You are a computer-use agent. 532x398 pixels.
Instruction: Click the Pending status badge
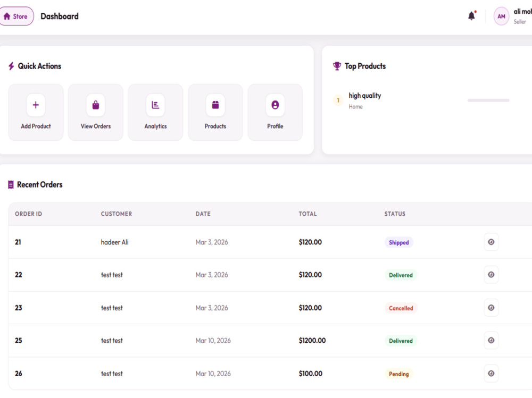[398, 374]
